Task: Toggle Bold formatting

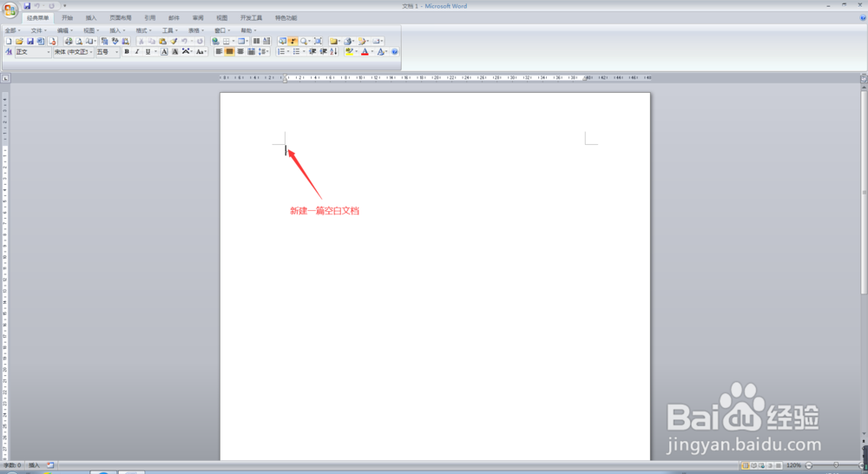Action: click(126, 51)
